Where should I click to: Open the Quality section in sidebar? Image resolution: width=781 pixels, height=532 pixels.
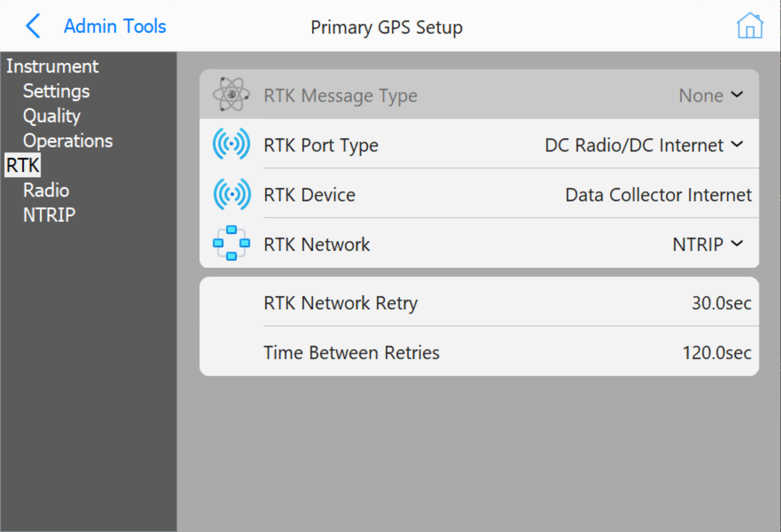[51, 116]
